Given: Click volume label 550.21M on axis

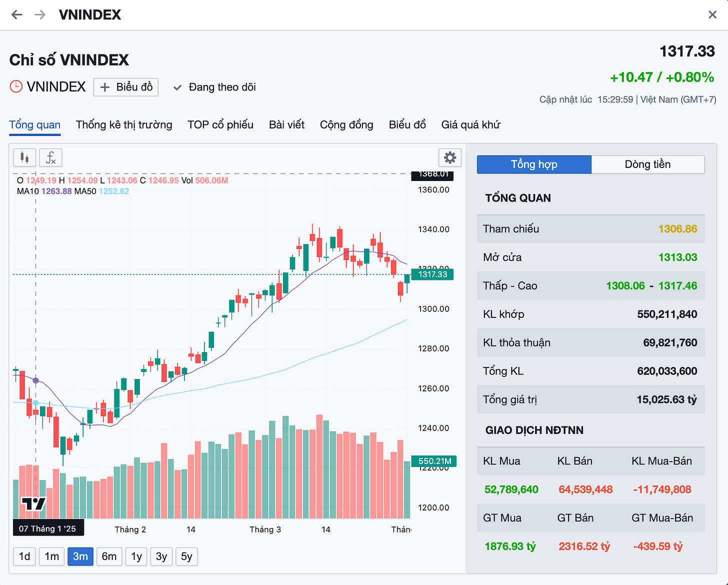Looking at the screenshot, I should (434, 461).
